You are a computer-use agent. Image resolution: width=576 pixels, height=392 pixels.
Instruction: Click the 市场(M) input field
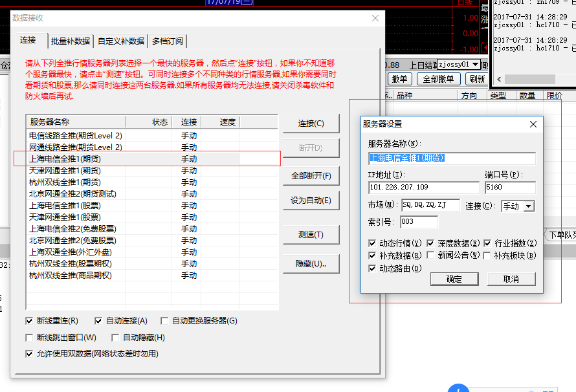[430, 205]
